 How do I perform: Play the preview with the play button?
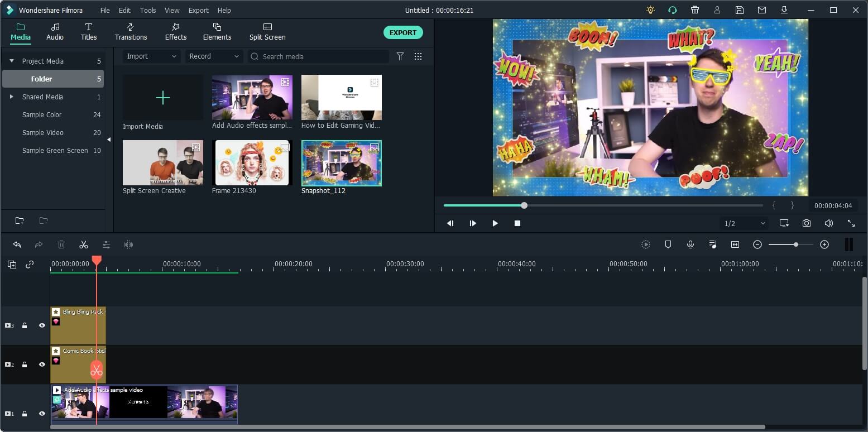tap(495, 223)
